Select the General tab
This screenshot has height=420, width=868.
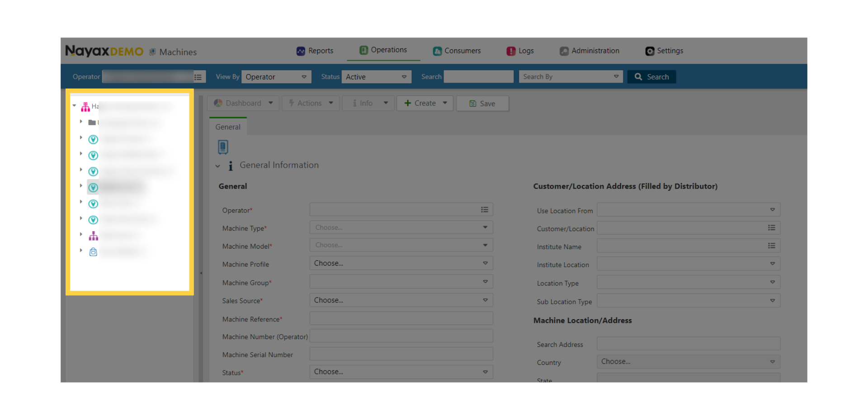[x=228, y=127]
